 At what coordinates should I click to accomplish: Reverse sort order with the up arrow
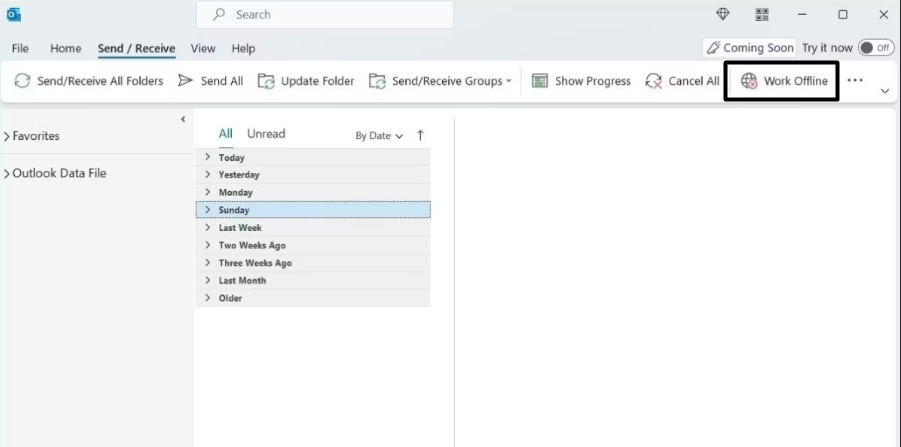click(420, 135)
